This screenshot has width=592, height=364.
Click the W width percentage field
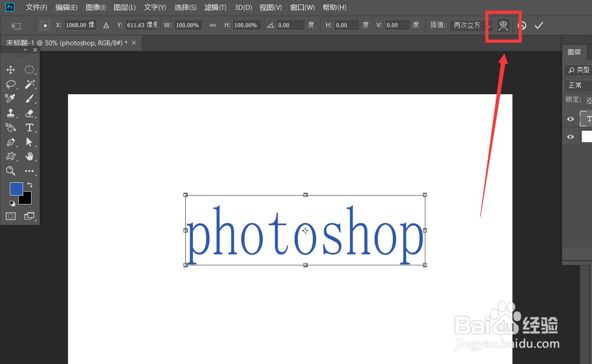tap(188, 25)
